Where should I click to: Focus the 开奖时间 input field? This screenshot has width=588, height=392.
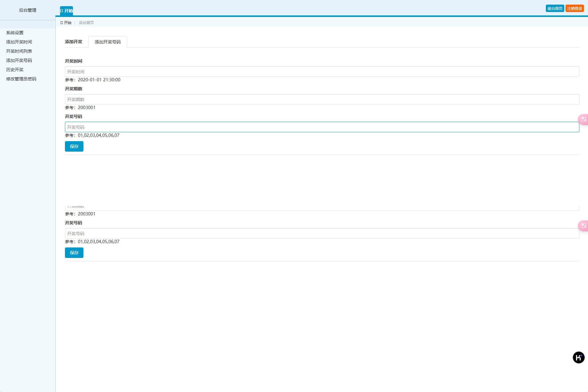322,71
